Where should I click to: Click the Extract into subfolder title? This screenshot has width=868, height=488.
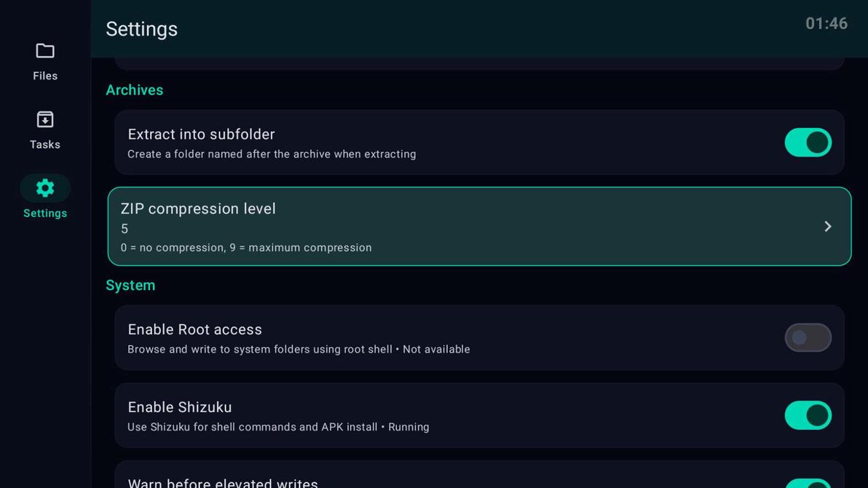pos(201,135)
